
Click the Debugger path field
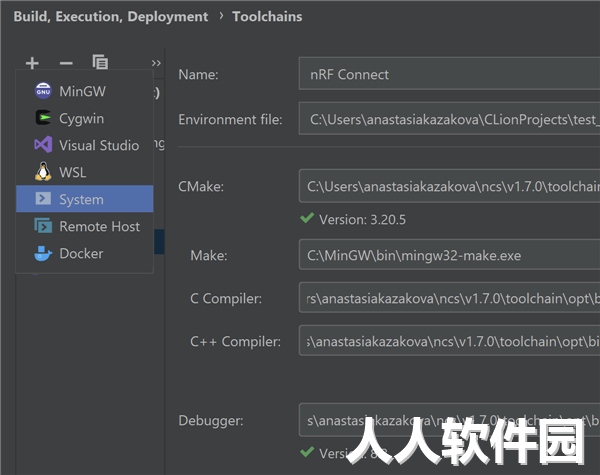point(449,420)
